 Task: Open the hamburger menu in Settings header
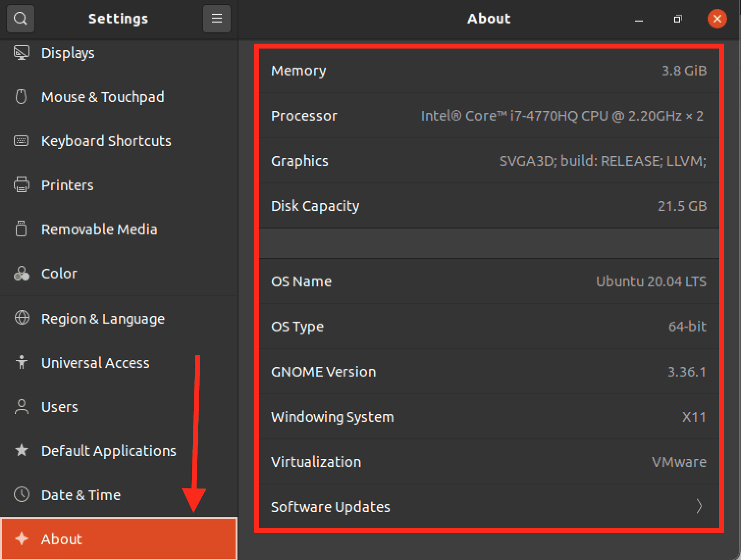click(217, 19)
